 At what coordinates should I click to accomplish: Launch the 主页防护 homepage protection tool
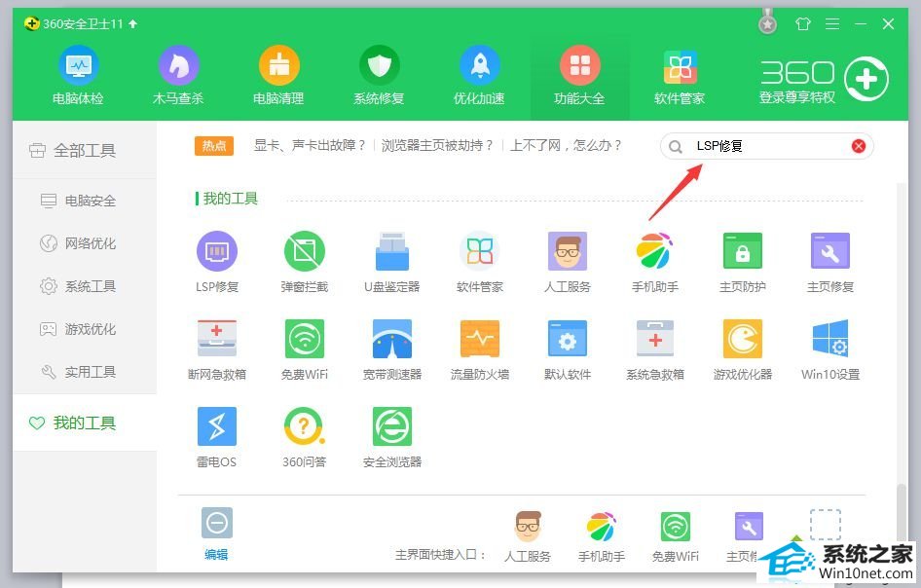[743, 262]
